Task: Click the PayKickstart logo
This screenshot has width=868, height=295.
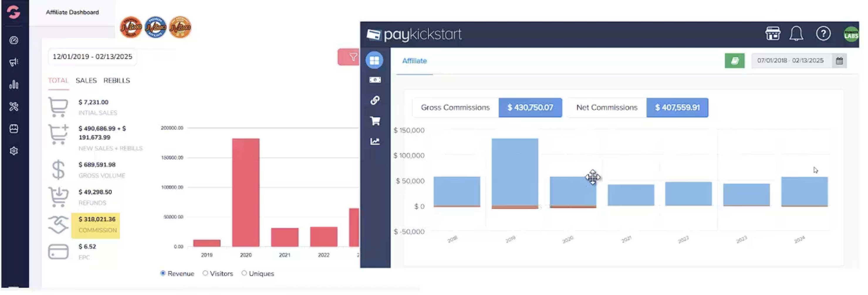Action: (414, 34)
